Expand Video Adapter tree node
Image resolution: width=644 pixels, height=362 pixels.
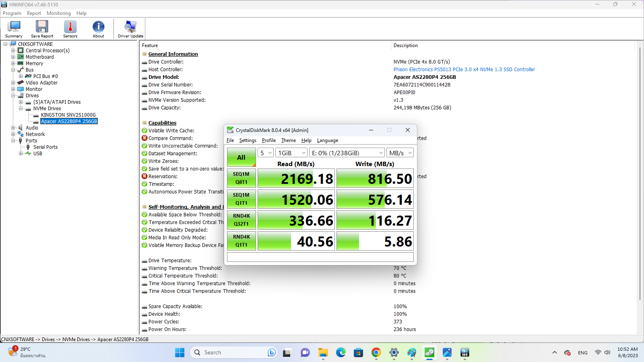13,83
